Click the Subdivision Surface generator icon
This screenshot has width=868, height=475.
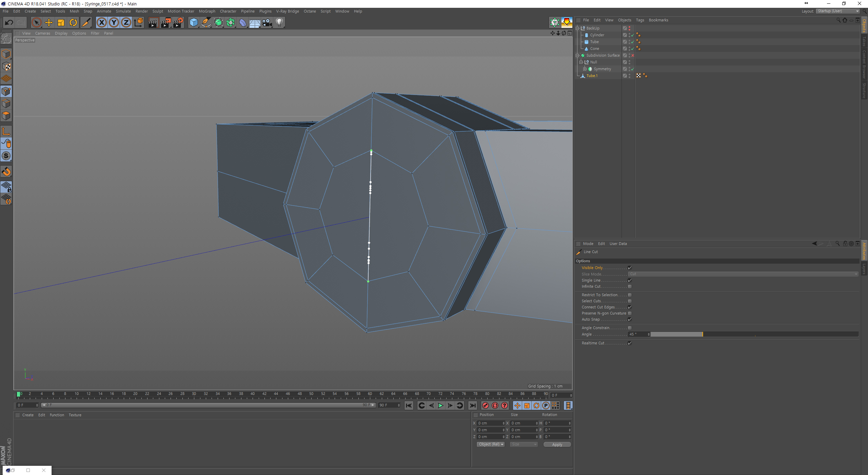point(219,23)
